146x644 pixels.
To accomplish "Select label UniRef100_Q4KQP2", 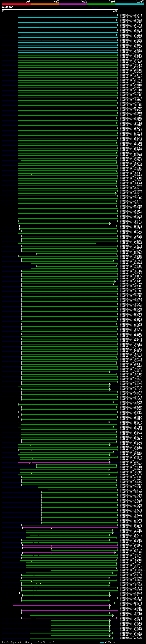I will click(x=131, y=502).
